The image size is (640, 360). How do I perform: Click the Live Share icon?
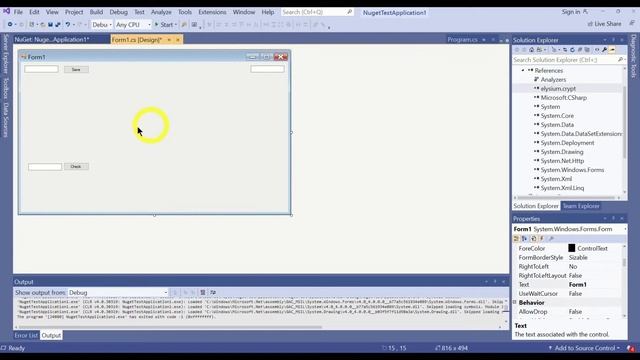[590, 24]
